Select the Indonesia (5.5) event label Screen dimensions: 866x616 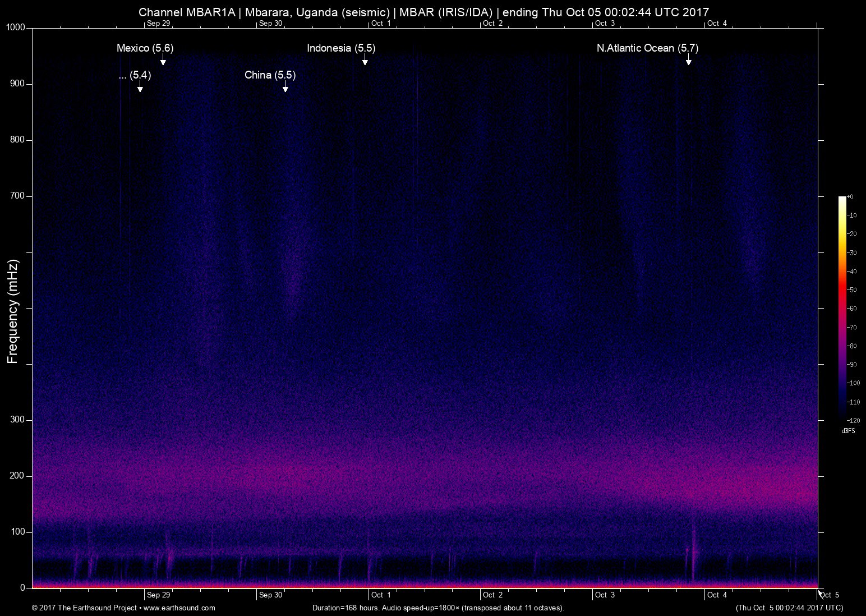[341, 48]
